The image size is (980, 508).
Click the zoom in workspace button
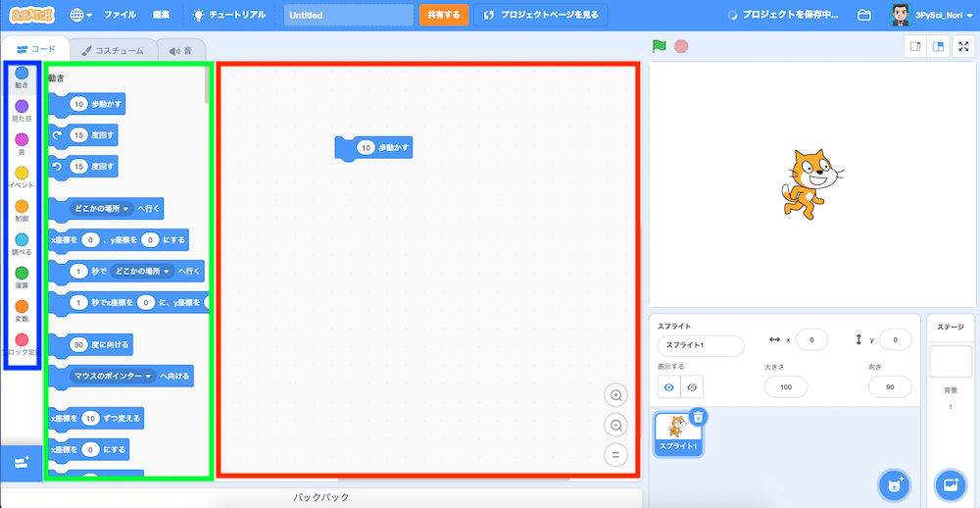615,395
